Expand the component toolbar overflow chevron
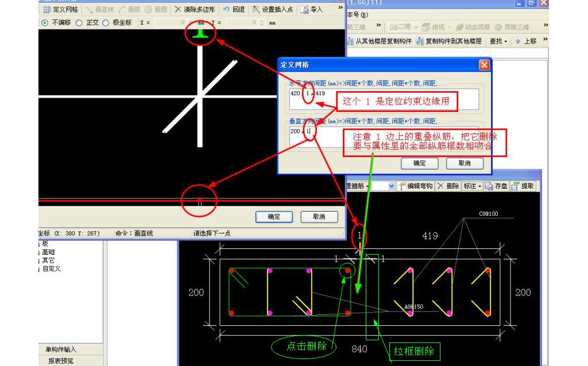Image resolution: width=588 pixels, height=366 pixels. pos(546,39)
